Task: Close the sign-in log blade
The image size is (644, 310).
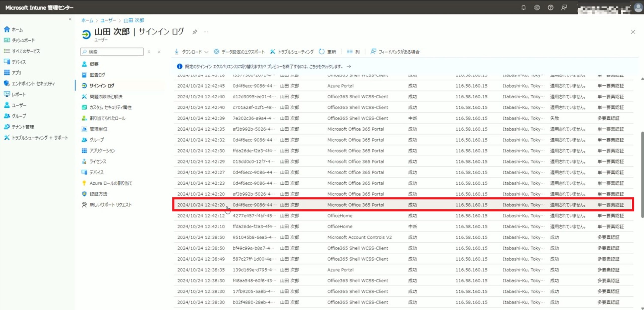Action: tap(633, 32)
